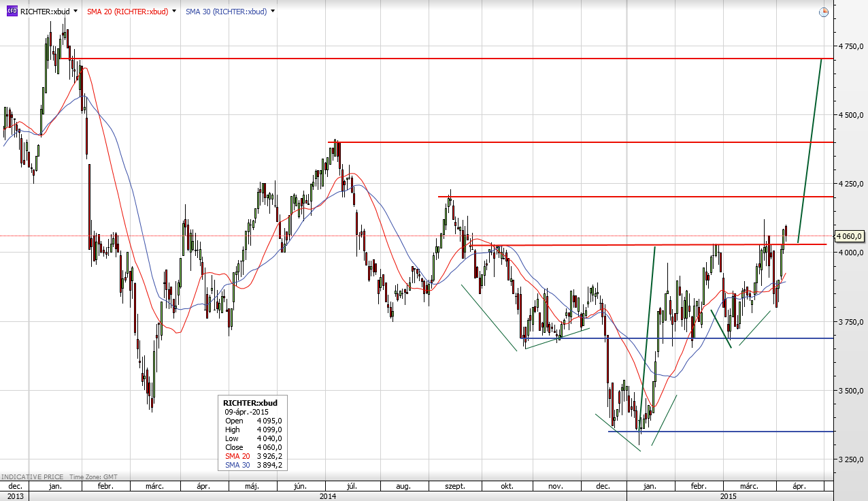
Task: Click the Close 4 060,0 row
Action: coord(253,447)
